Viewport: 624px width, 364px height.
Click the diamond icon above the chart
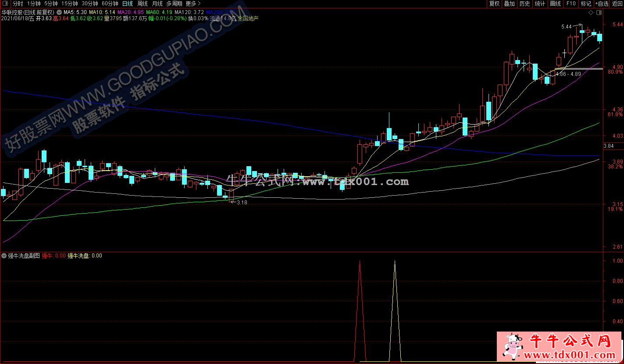(591, 12)
